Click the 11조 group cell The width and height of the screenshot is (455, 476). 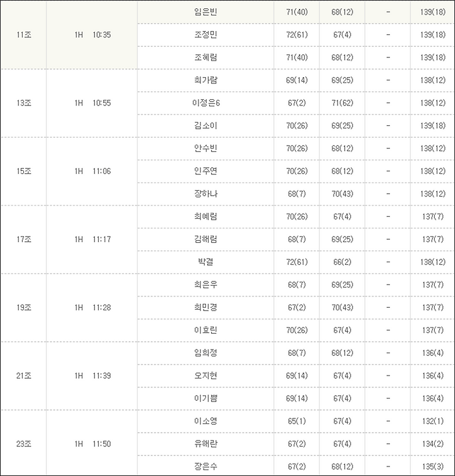23,35
